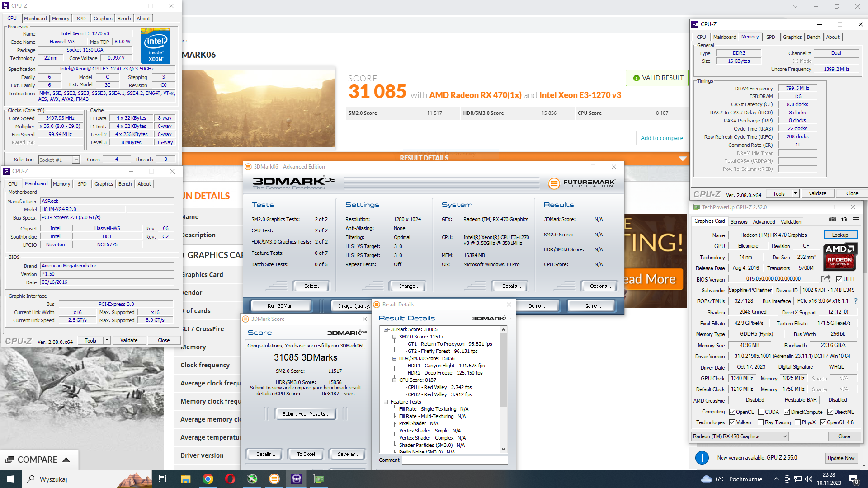Click Submit Your Results button
Viewport: 868px width, 488px height.
(x=306, y=413)
